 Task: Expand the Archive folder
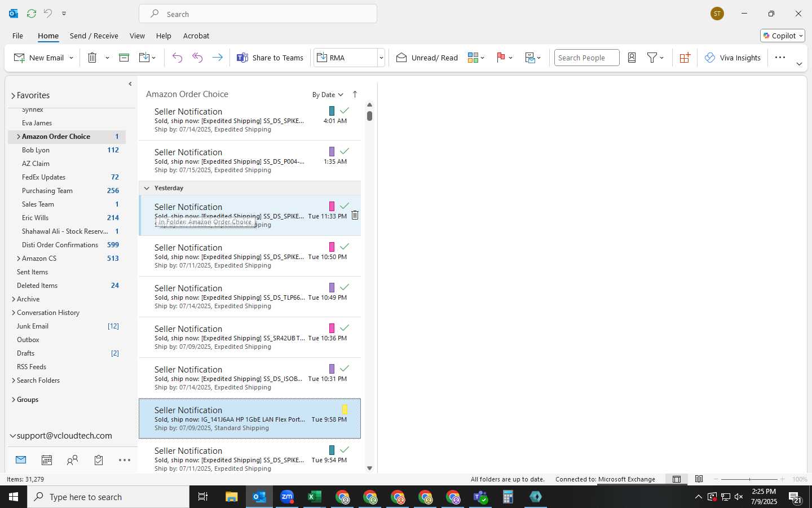(14, 299)
